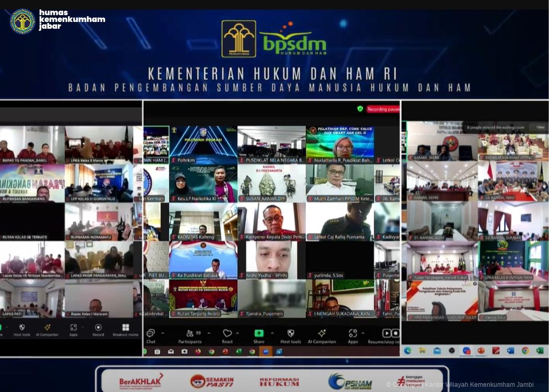Screen dimensions: 549x392
Task: Open Host tools in the middle Zoom window
Action: click(x=291, y=336)
